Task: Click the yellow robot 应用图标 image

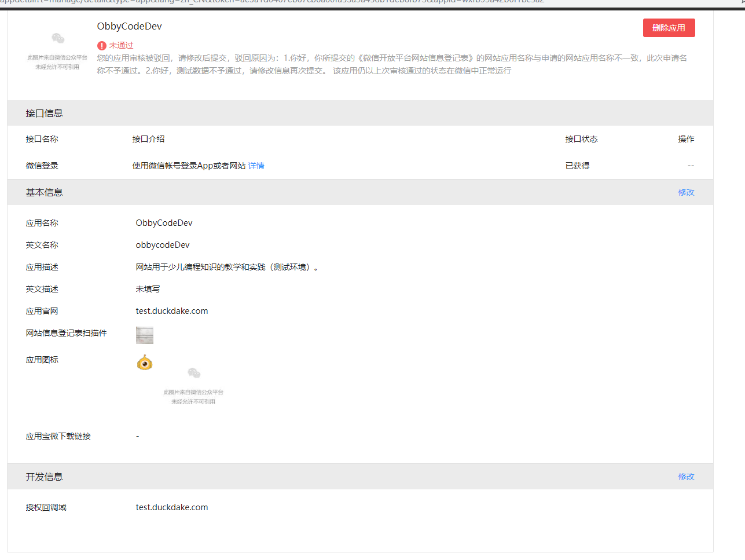Action: 145,363
